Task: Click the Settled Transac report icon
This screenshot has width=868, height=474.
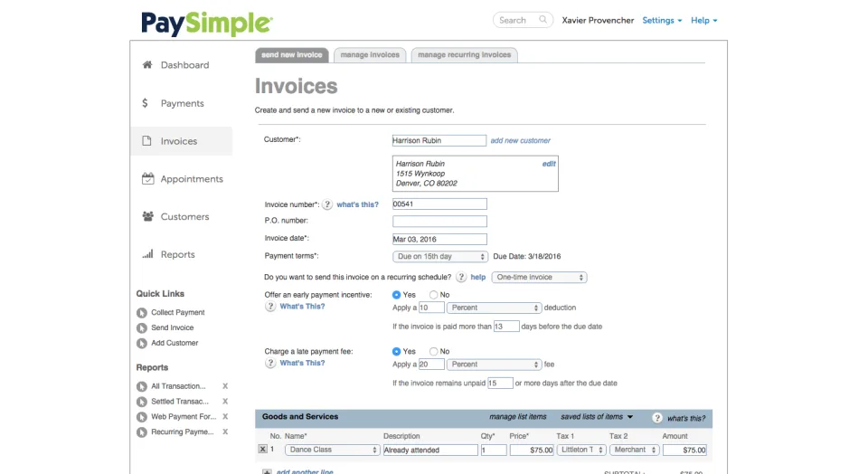Action: click(142, 402)
